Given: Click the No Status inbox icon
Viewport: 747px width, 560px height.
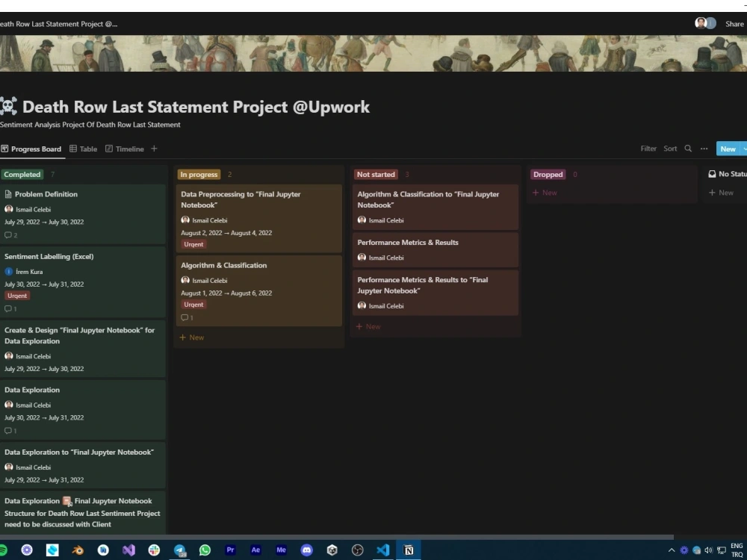Looking at the screenshot, I should point(712,174).
